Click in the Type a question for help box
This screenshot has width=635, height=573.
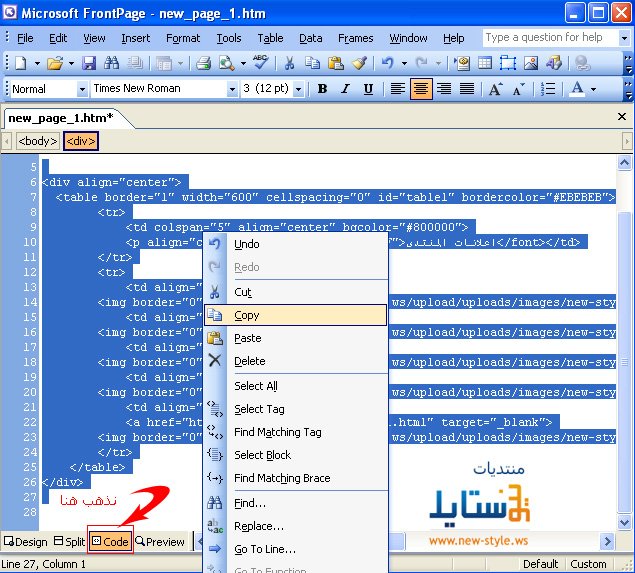550,38
